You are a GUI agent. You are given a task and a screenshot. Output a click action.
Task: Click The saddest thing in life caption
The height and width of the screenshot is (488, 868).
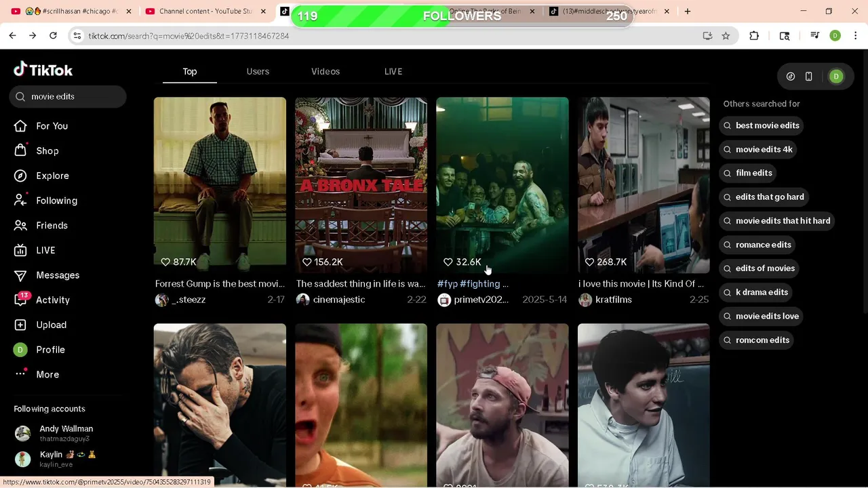coord(361,284)
